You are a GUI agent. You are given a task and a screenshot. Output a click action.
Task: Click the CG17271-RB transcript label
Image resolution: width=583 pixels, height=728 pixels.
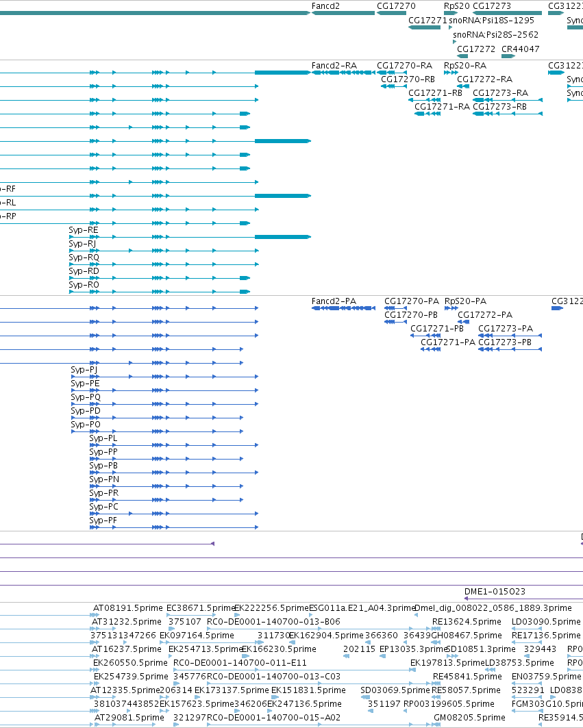click(435, 93)
